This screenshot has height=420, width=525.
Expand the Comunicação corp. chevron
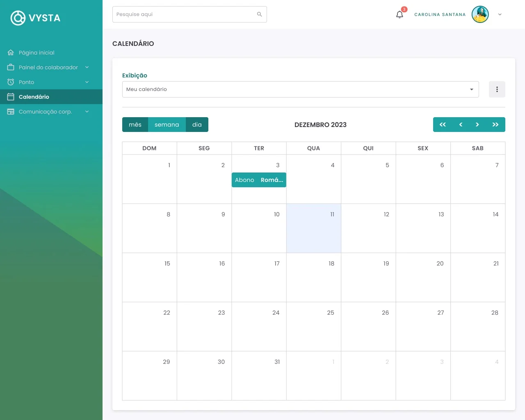coord(87,111)
